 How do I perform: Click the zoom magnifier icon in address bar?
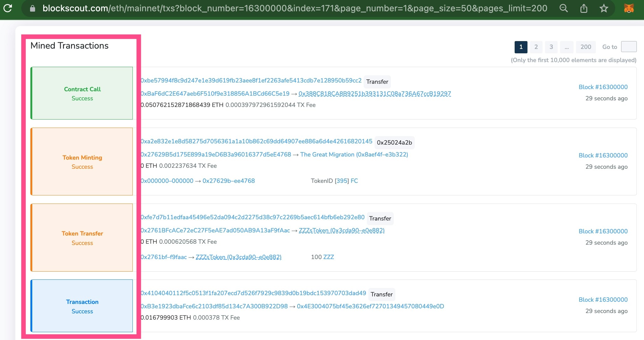(x=563, y=8)
